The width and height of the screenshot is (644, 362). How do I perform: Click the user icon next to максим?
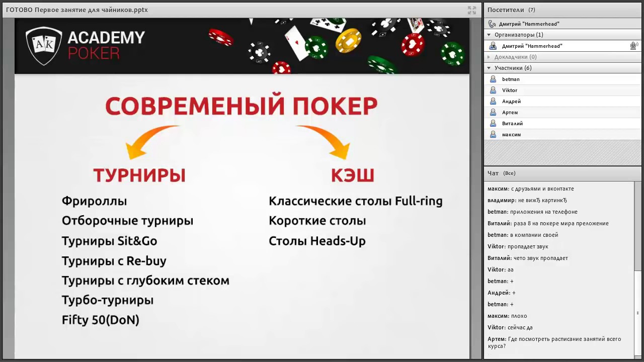tap(493, 134)
